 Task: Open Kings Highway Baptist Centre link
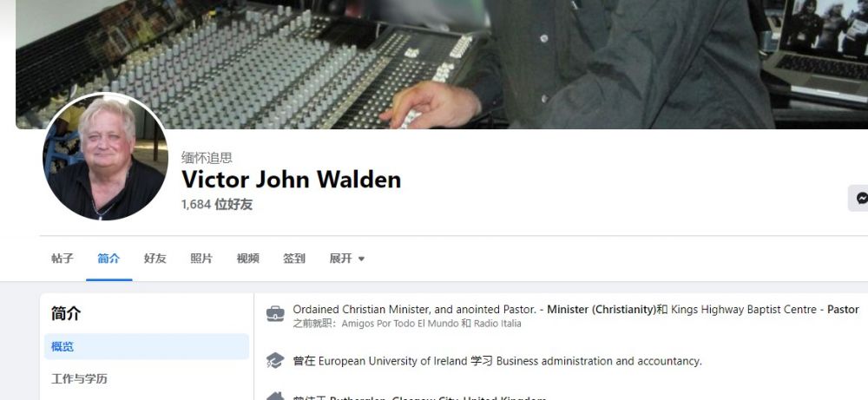[x=744, y=310]
